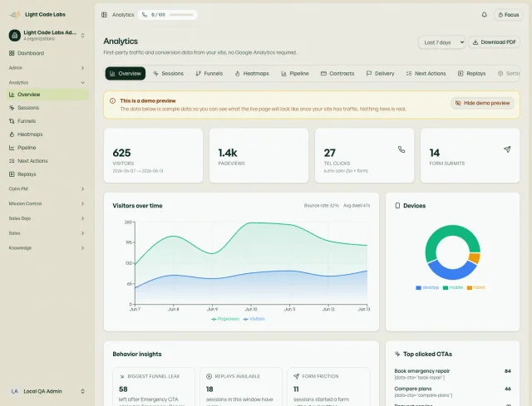Click the Analytics breadcrumb
532x406 pixels.
pyautogui.click(x=123, y=15)
